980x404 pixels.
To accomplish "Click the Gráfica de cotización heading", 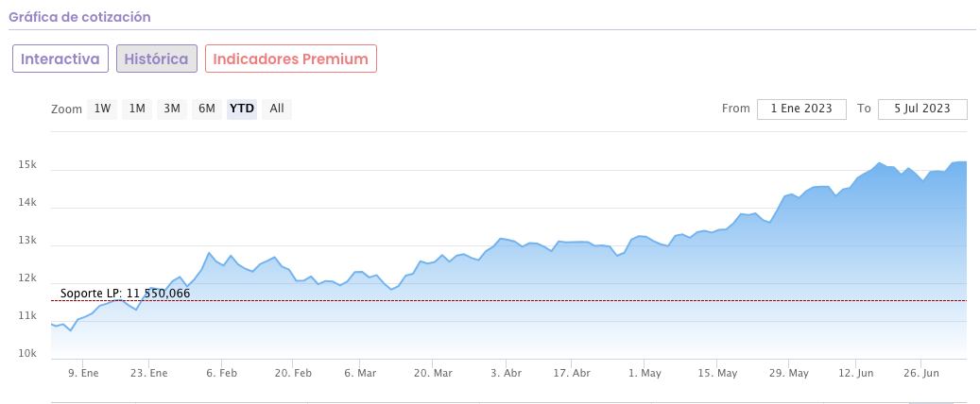I will (x=79, y=17).
